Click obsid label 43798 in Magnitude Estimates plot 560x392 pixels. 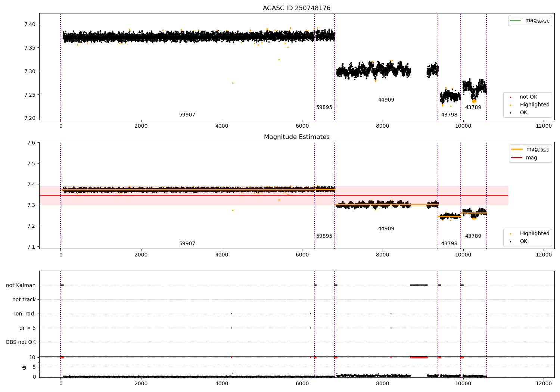click(x=449, y=244)
